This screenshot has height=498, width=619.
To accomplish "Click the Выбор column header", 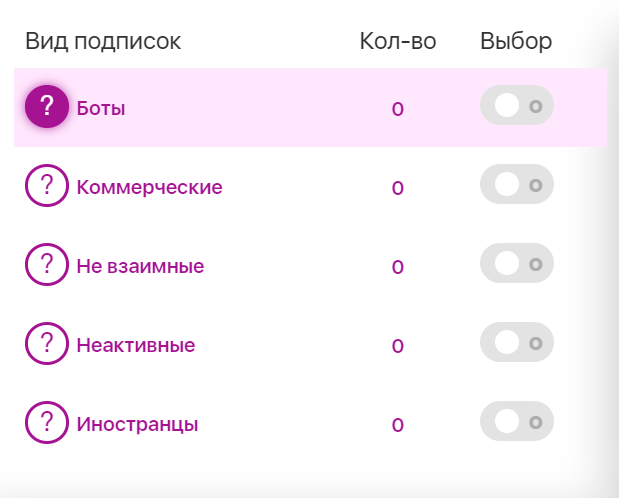I will pyautogui.click(x=516, y=41).
